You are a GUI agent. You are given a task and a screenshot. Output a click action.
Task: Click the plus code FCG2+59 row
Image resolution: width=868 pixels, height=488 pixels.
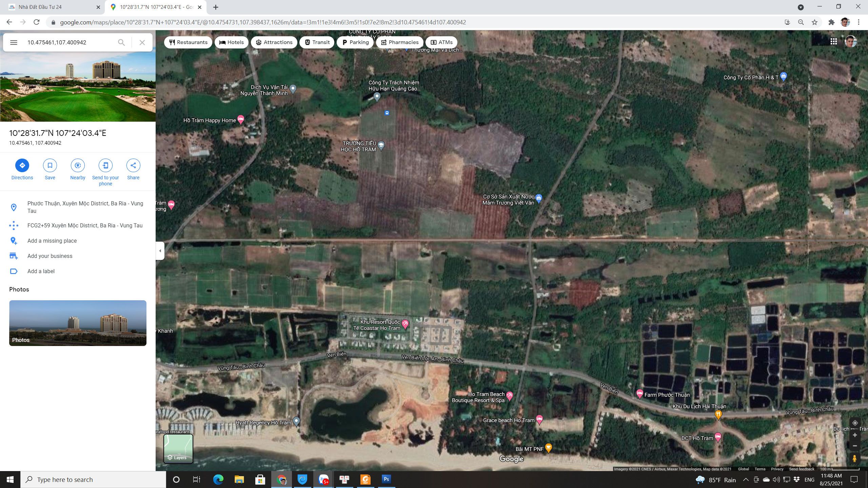(x=78, y=225)
